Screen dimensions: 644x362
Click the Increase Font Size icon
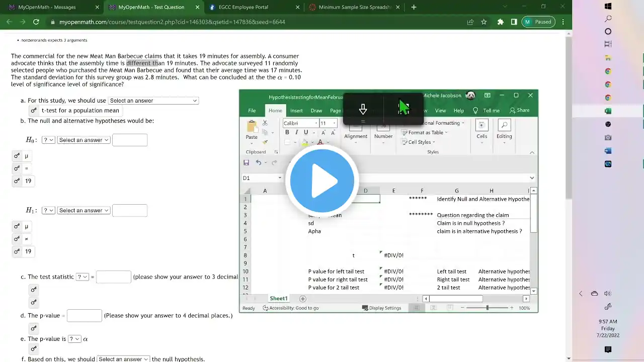(324, 133)
